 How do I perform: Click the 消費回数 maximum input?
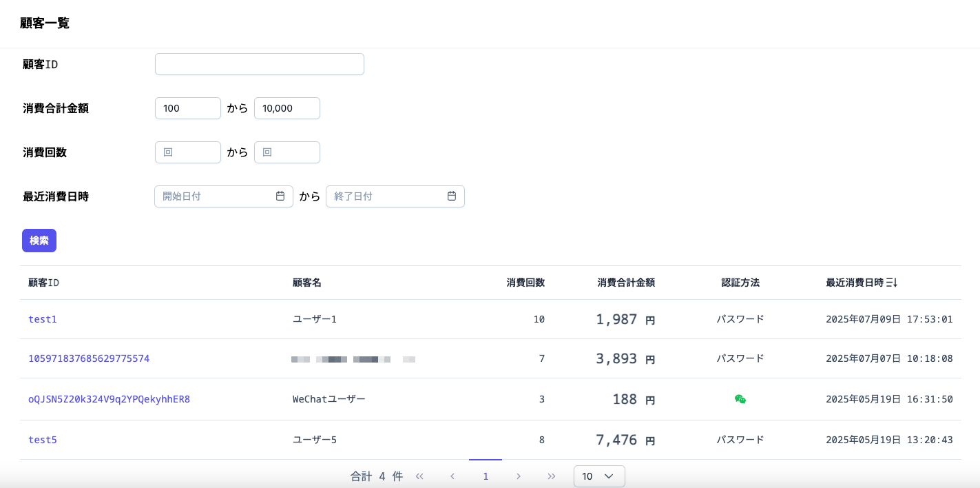click(287, 152)
